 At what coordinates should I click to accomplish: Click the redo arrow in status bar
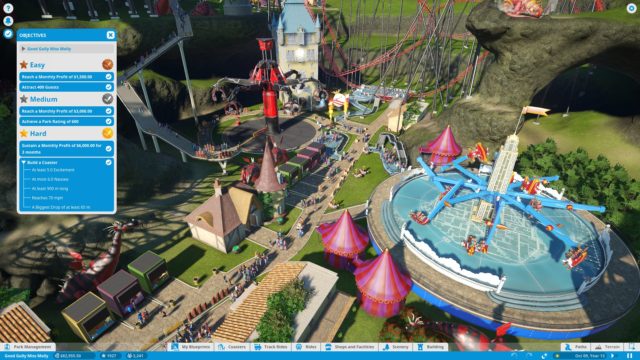click(529, 356)
